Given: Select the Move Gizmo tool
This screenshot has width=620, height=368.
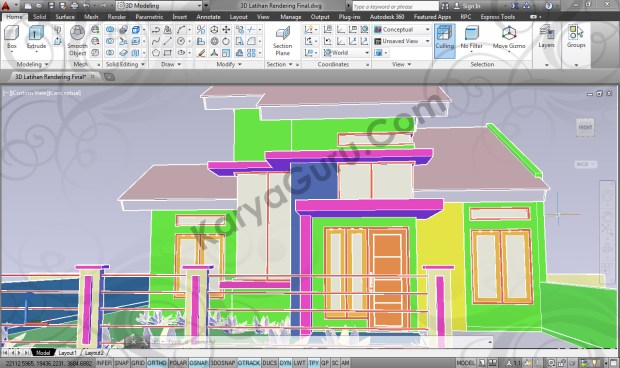Looking at the screenshot, I should click(509, 37).
